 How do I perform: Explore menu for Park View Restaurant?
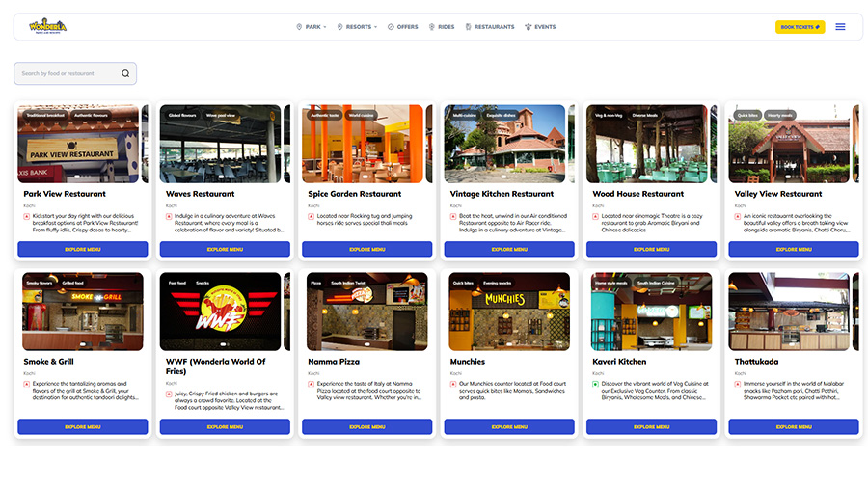coord(83,249)
